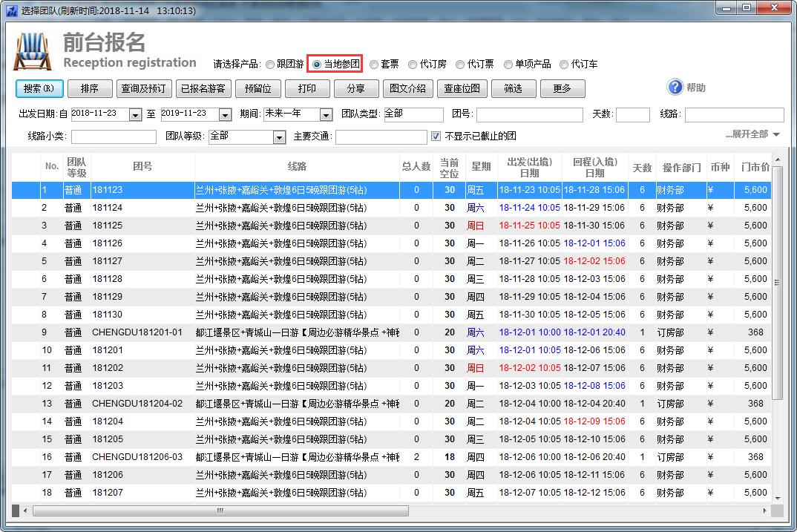Show 已报名游客 registered tourists

(x=203, y=88)
